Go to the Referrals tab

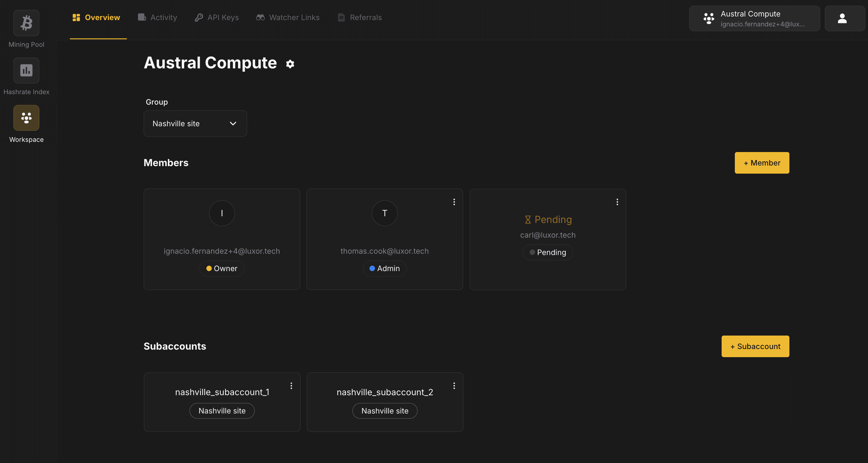point(360,17)
